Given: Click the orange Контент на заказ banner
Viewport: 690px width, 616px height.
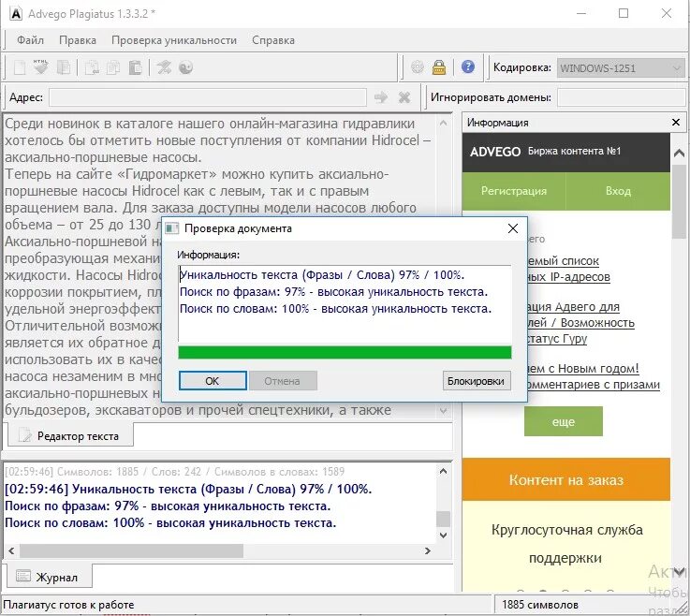Looking at the screenshot, I should pyautogui.click(x=565, y=479).
